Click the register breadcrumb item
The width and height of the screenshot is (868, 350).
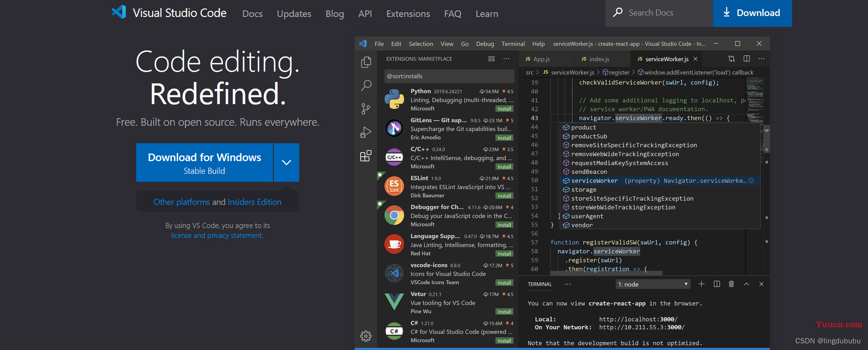[616, 73]
